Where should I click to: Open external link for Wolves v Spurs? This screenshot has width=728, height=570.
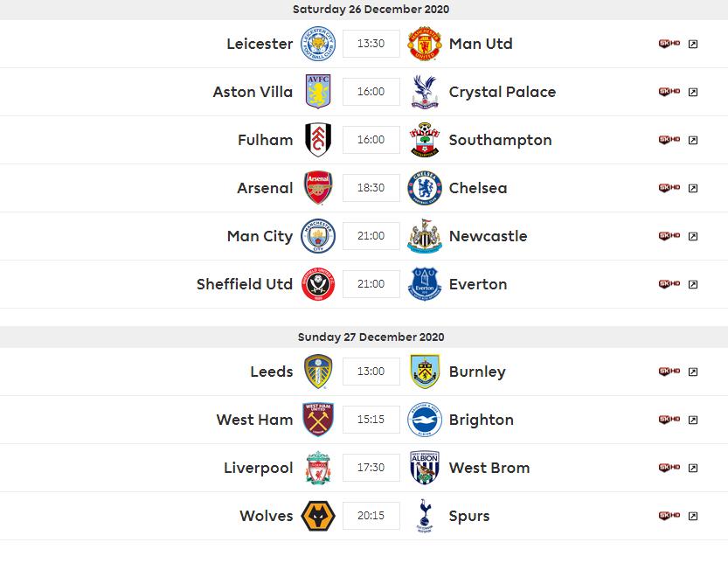coord(693,516)
